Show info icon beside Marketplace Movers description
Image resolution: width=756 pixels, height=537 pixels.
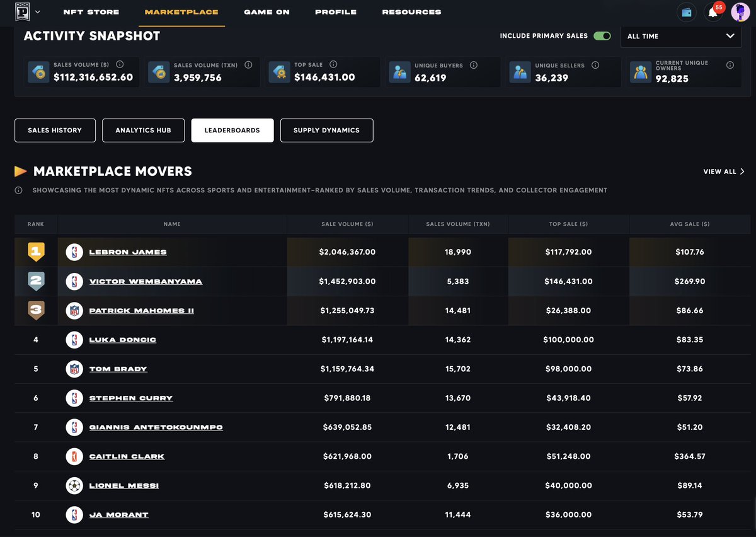pyautogui.click(x=19, y=190)
